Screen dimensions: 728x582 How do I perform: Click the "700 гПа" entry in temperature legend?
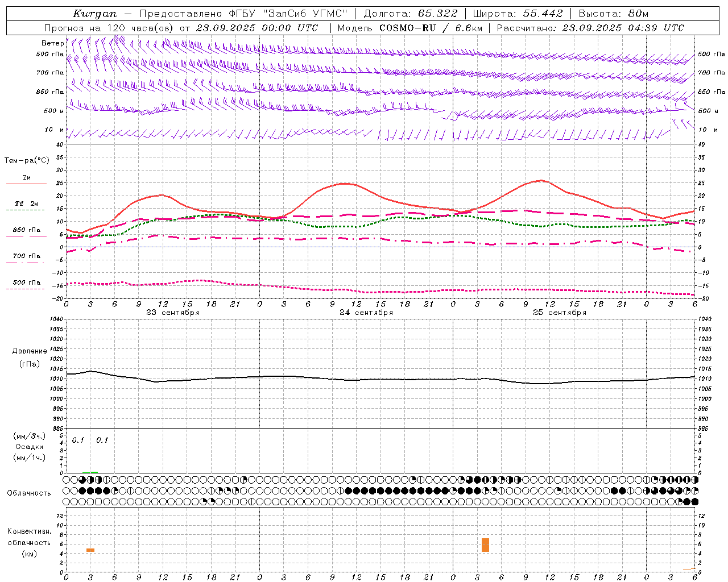click(27, 256)
